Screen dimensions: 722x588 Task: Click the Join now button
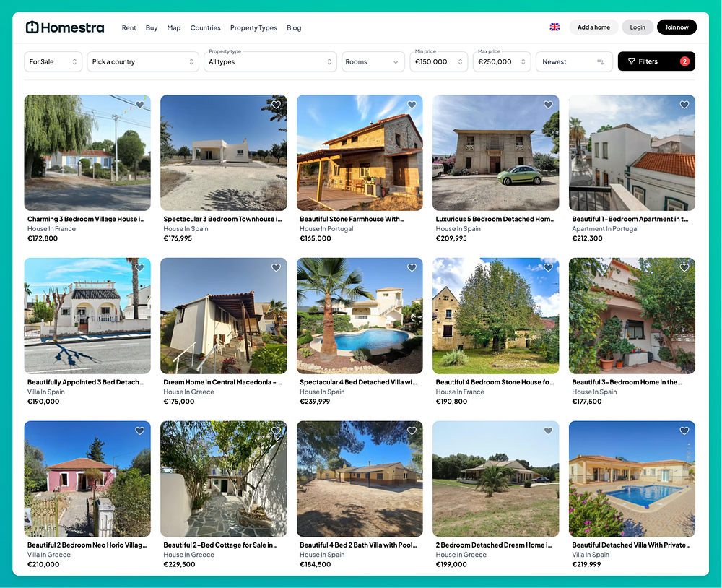[677, 27]
